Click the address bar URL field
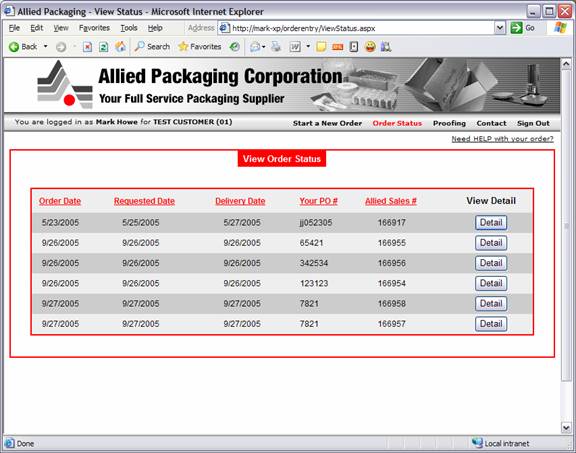The image size is (576, 453). click(x=362, y=28)
